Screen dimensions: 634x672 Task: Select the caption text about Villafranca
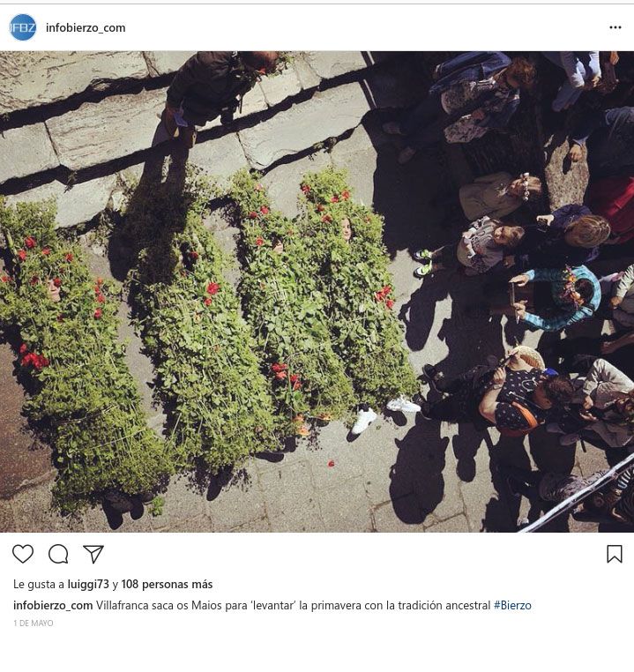point(293,605)
